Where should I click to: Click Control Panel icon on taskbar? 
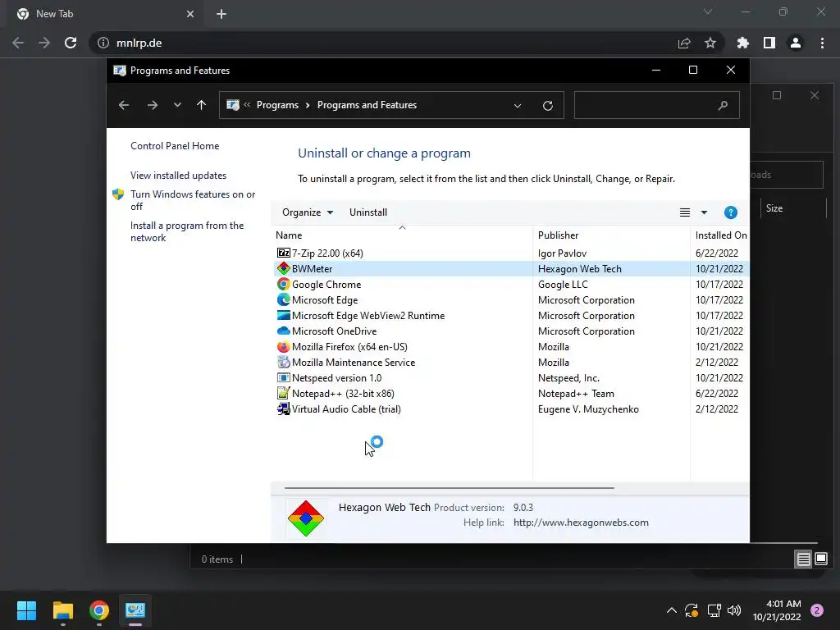[135, 610]
